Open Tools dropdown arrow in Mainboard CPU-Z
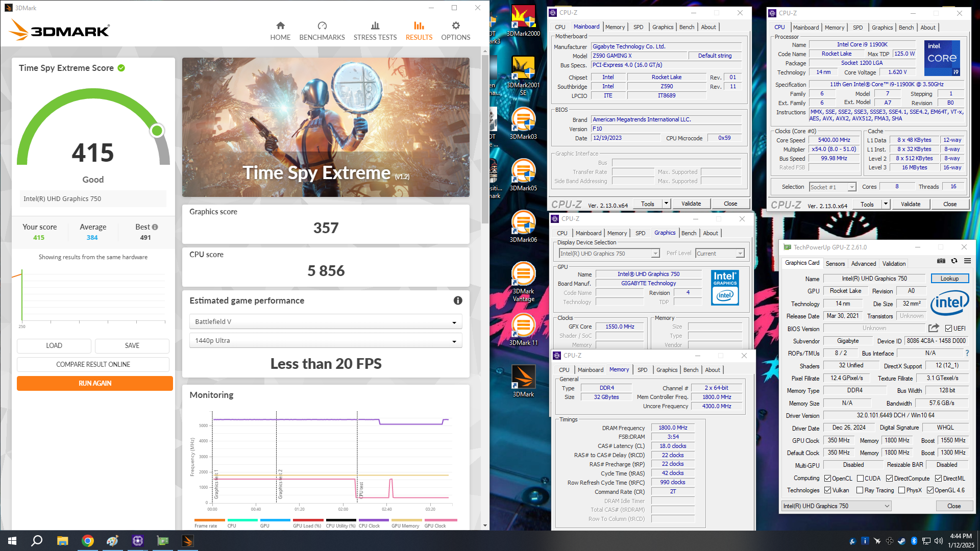 (x=666, y=204)
